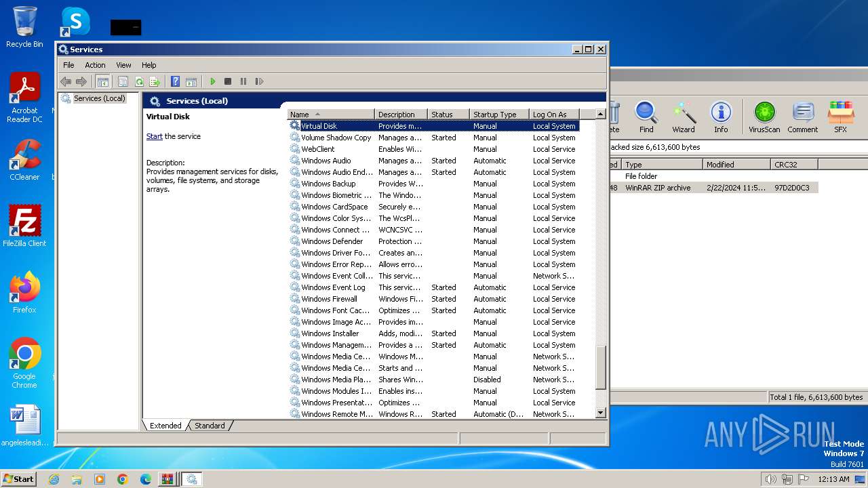
Task: Open Windows Media Player taskbar icon
Action: tap(100, 479)
